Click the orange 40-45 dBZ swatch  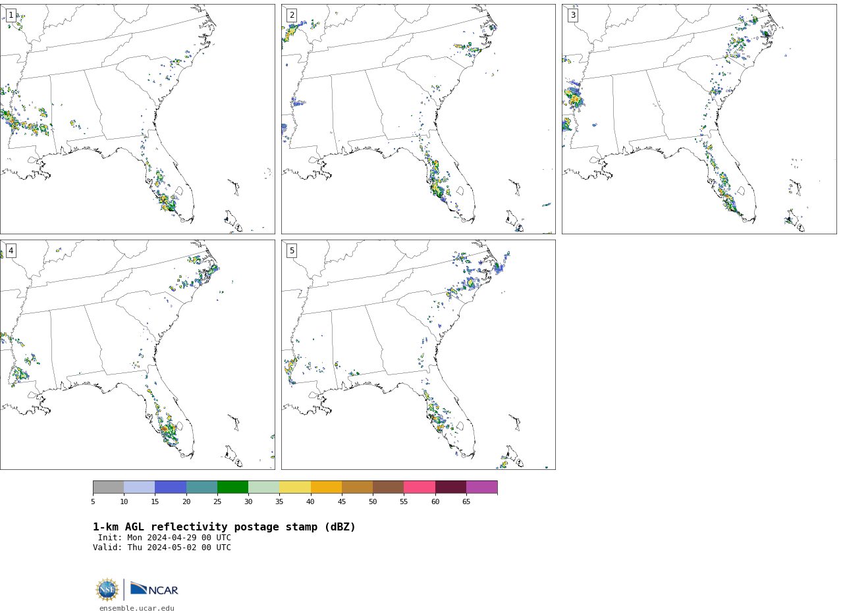pos(326,487)
